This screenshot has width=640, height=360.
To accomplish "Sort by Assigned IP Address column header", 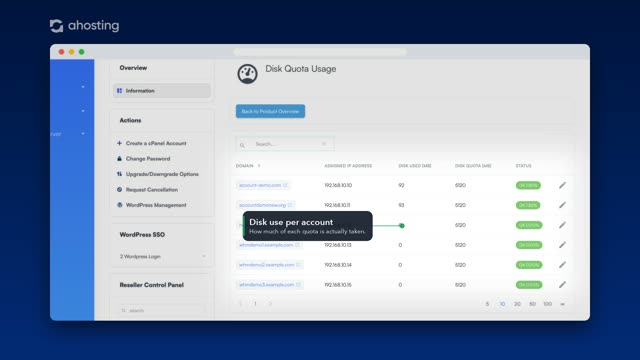I will [348, 166].
